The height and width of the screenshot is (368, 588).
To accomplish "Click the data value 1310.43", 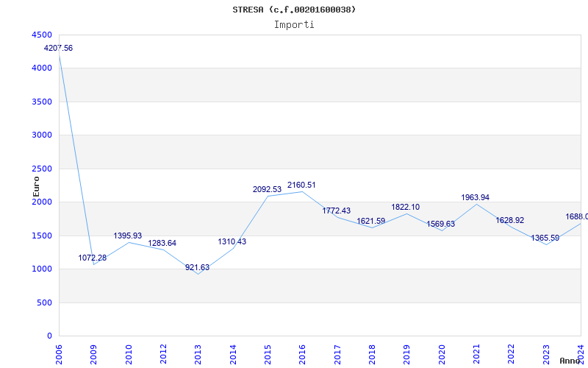I will pos(232,241).
